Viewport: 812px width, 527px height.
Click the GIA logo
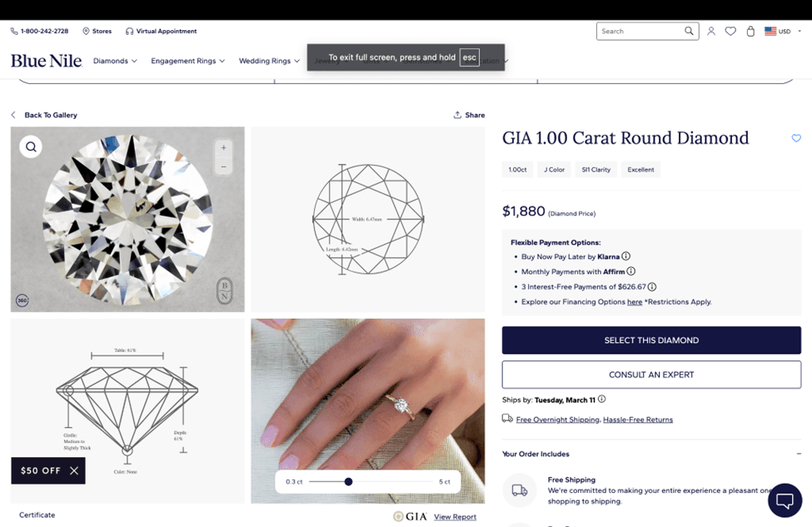tap(410, 517)
